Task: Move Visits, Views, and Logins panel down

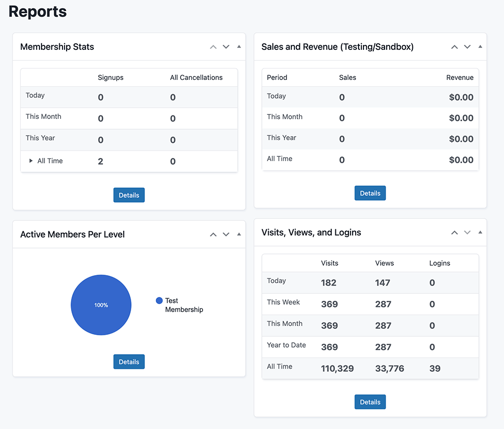Action: pyautogui.click(x=467, y=232)
